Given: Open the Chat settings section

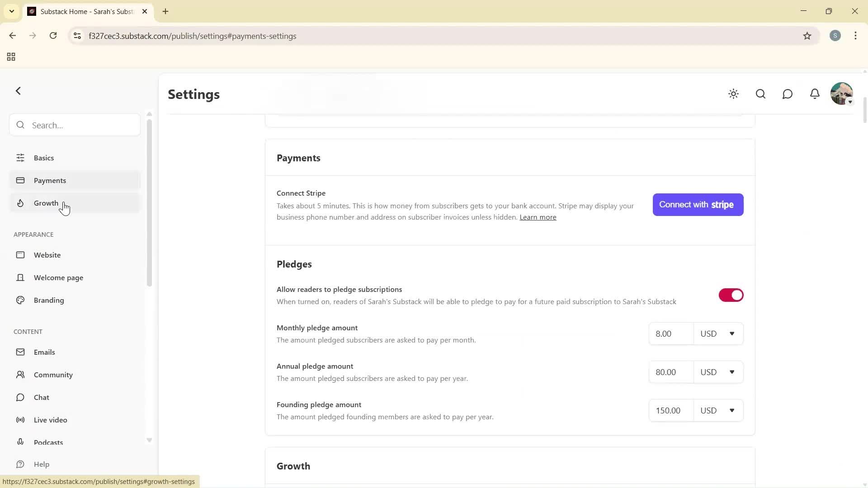Looking at the screenshot, I should [41, 397].
